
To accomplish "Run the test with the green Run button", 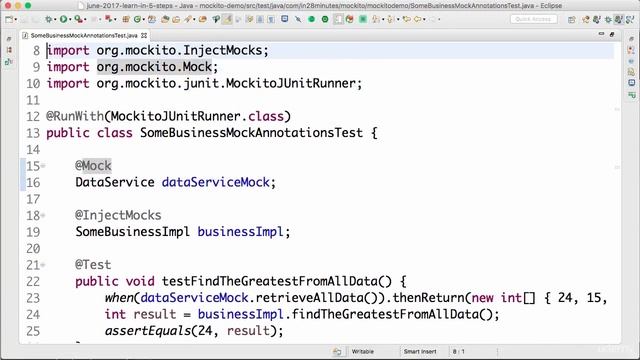I will 63,19.
